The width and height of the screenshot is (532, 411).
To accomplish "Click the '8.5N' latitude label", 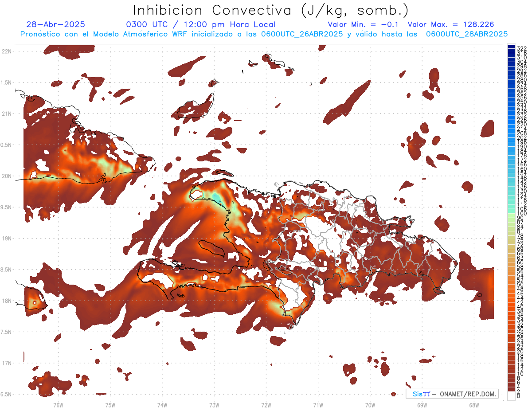I will point(7,270).
